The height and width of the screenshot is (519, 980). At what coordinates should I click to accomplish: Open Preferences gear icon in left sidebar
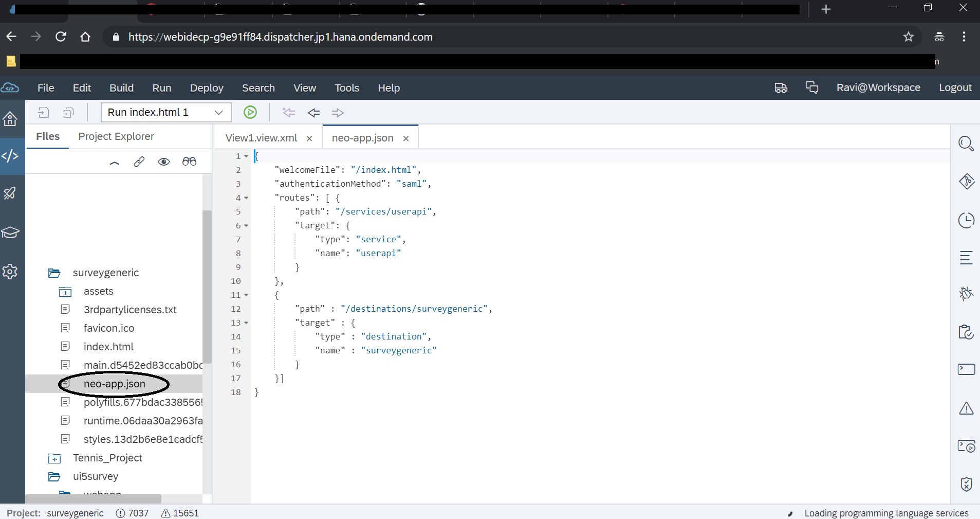10,272
